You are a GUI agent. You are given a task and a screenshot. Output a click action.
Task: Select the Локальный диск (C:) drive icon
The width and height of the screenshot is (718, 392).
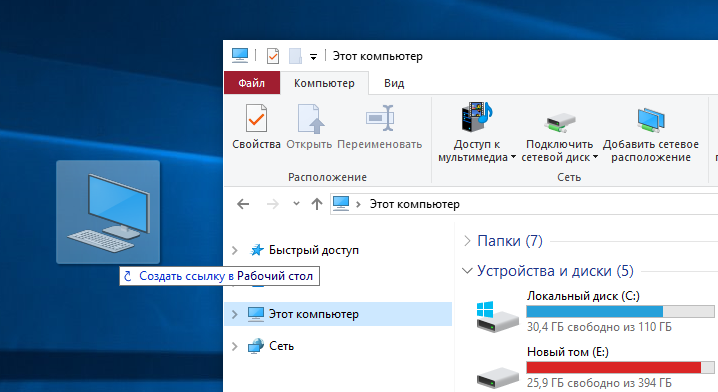tap(497, 316)
